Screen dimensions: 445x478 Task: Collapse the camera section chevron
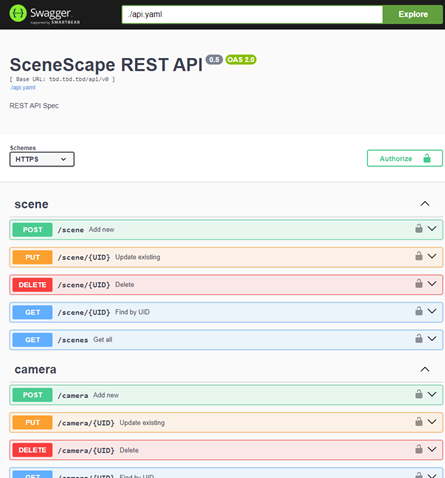425,369
